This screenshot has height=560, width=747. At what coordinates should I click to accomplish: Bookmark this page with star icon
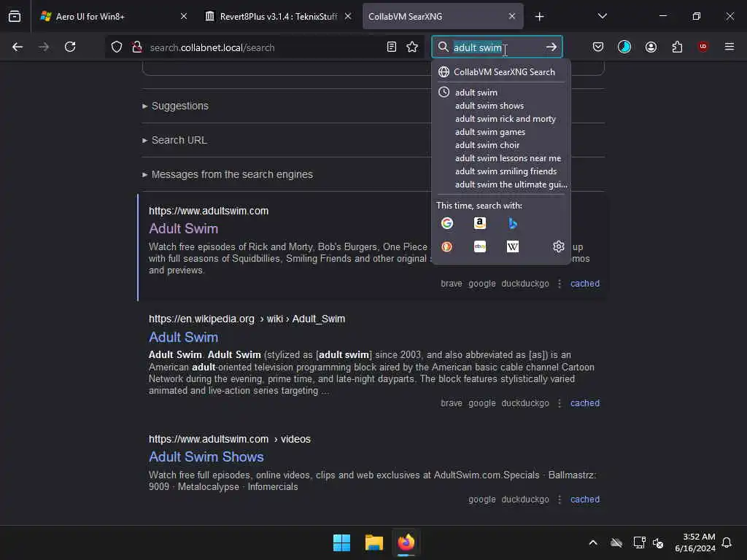(x=412, y=47)
